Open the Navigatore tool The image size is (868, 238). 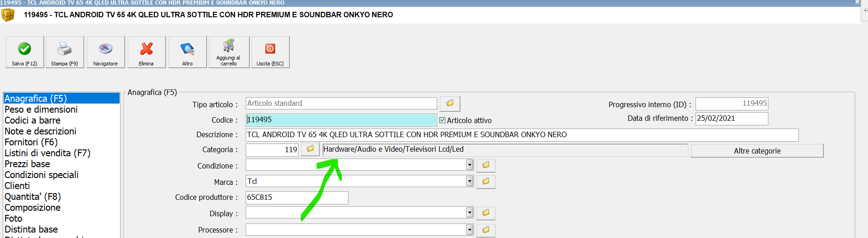pyautogui.click(x=106, y=52)
